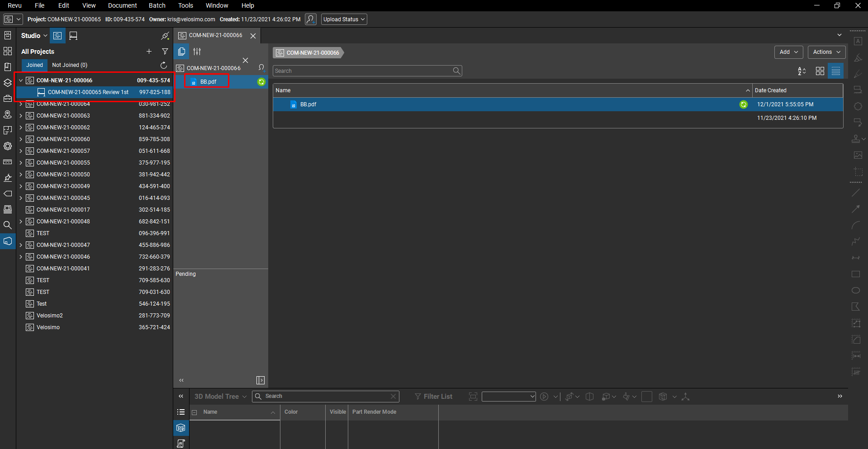Screen dimensions: 868x449
Task: Open the projects filter funnel icon
Action: tap(165, 52)
